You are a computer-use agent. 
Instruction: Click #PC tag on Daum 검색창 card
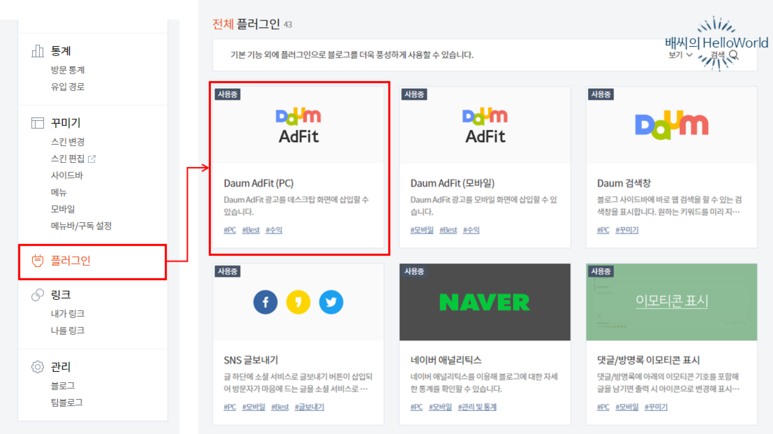[x=603, y=230]
